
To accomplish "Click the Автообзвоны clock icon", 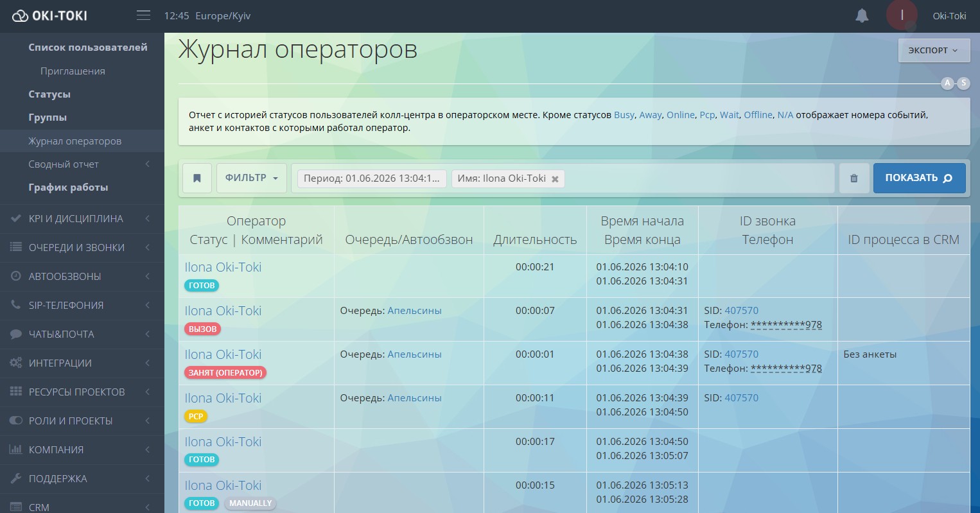I will (x=16, y=276).
